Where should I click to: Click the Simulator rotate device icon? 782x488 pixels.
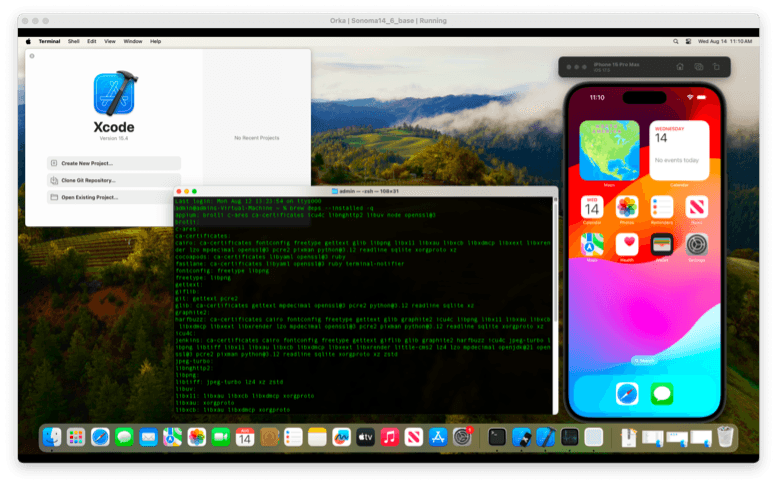pos(716,67)
